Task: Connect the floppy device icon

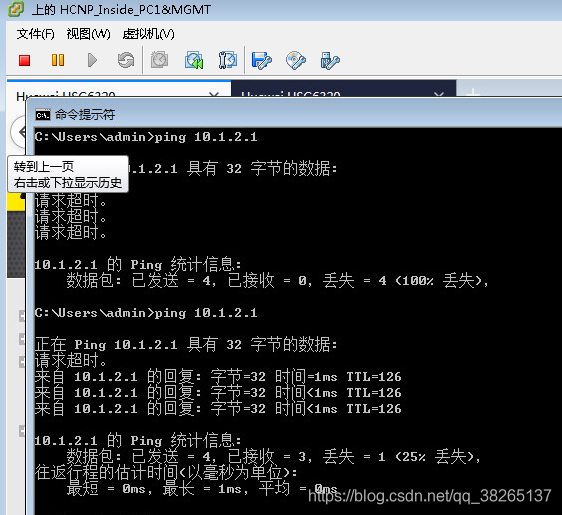Action: click(262, 60)
